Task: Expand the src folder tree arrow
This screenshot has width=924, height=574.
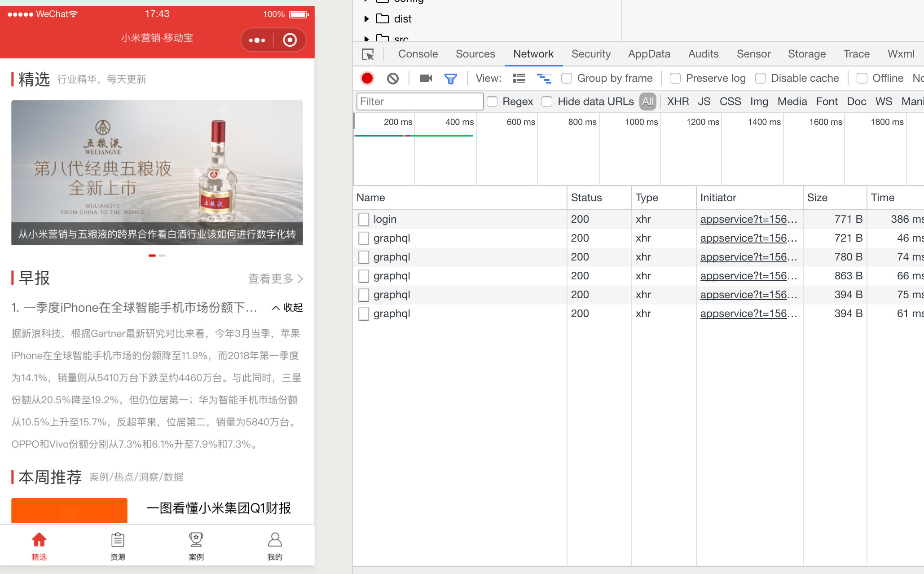Action: [366, 39]
